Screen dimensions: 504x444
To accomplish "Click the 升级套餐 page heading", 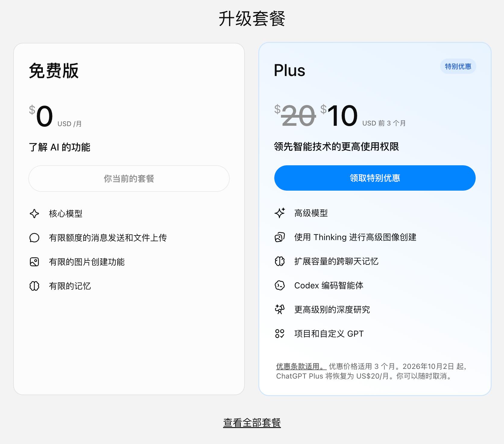I will click(x=252, y=19).
